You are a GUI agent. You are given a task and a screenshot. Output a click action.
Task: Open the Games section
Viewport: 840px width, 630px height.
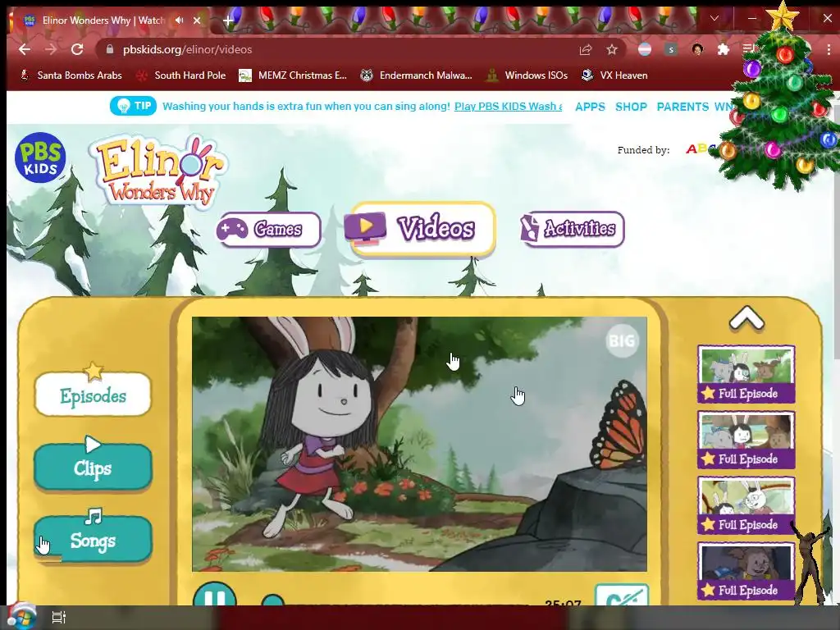[269, 230]
